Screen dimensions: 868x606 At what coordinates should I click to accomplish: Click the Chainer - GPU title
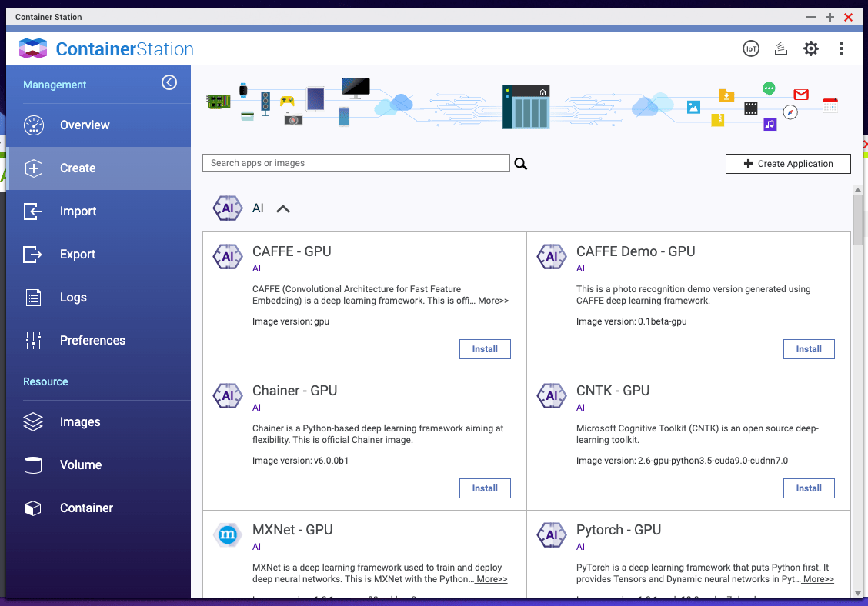(295, 391)
